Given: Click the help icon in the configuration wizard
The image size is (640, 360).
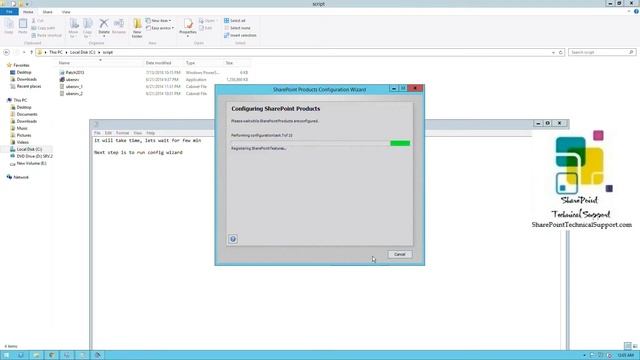Looking at the screenshot, I should (x=233, y=239).
